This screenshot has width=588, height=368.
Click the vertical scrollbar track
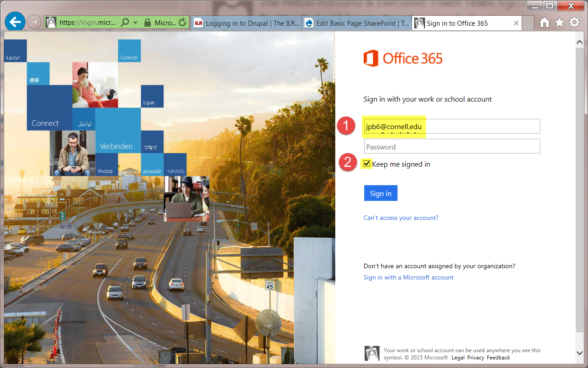pyautogui.click(x=580, y=197)
